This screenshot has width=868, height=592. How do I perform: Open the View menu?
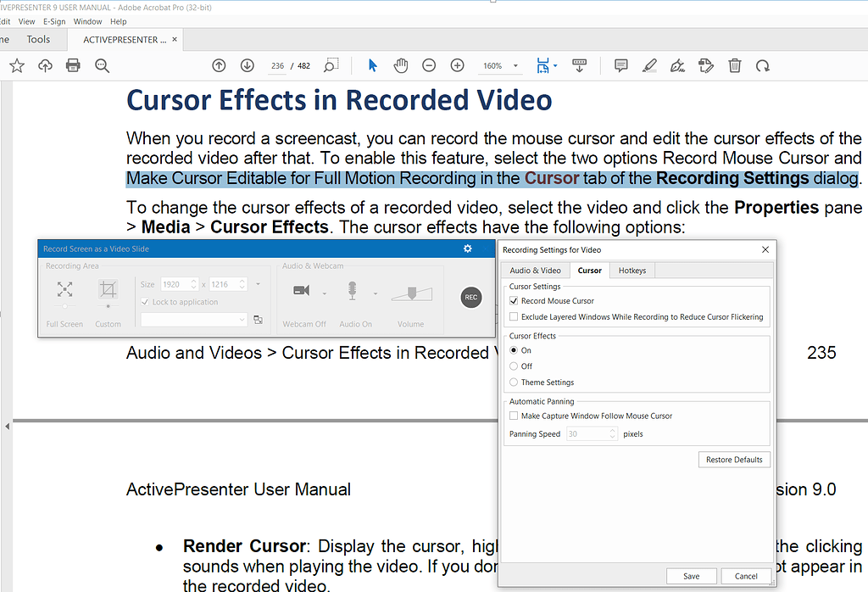[26, 21]
